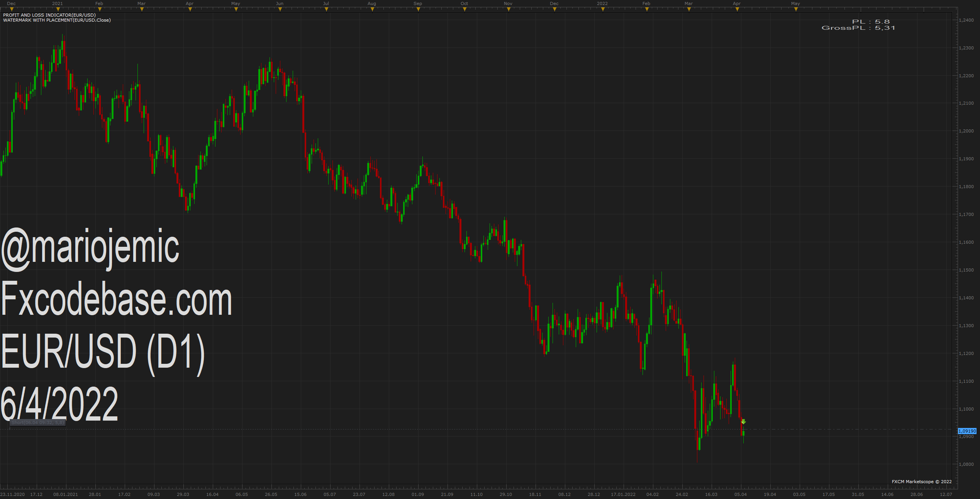
Task: Click the 05.04 date axis label
Action: [x=741, y=494]
